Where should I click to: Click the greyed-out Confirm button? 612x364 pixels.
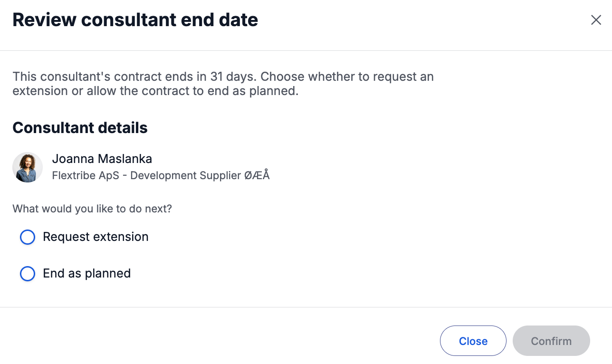pos(551,341)
